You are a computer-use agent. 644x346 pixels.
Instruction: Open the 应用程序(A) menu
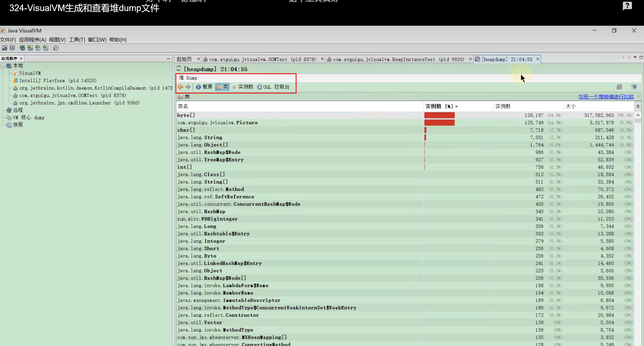tap(33, 39)
